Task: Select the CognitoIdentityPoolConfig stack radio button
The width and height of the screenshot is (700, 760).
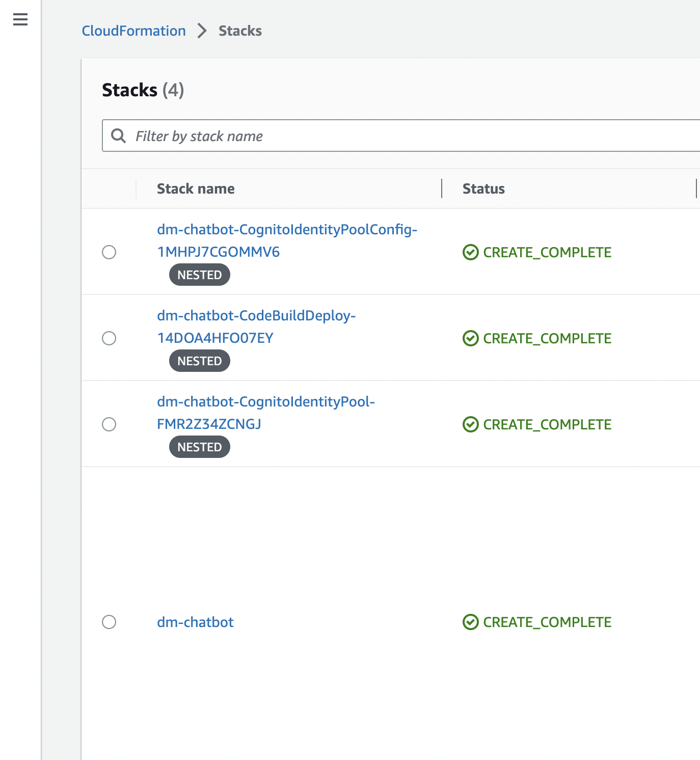Action: [x=109, y=252]
